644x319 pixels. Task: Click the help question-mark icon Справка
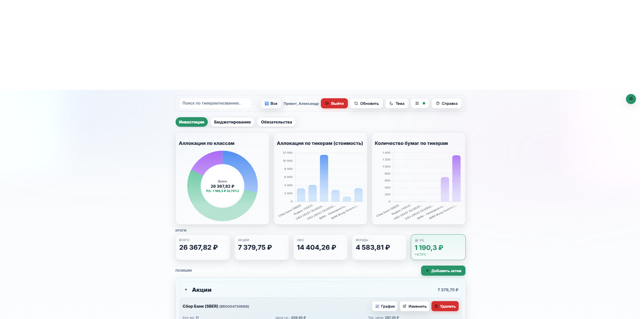click(x=437, y=103)
